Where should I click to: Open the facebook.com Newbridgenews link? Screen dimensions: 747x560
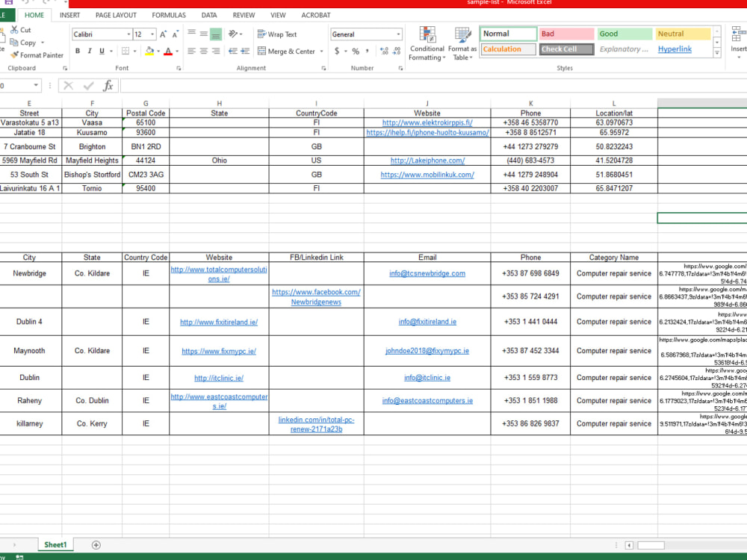pos(316,296)
